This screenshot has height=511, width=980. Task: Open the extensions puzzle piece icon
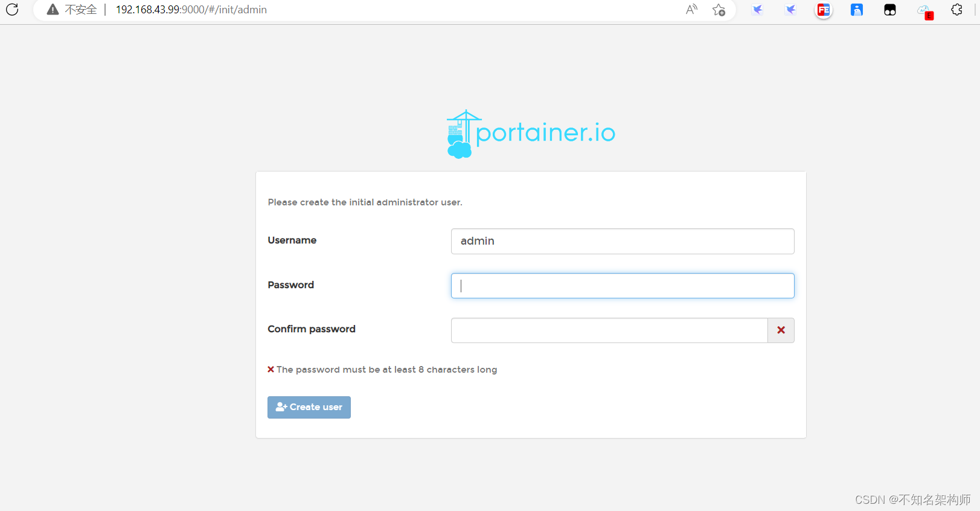(956, 10)
